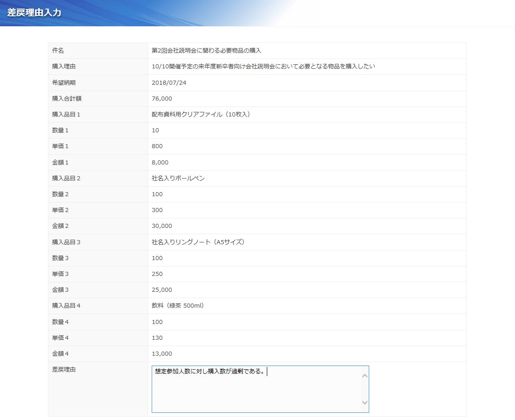Click the 購入品目1 クリアファイル item name

click(201, 115)
